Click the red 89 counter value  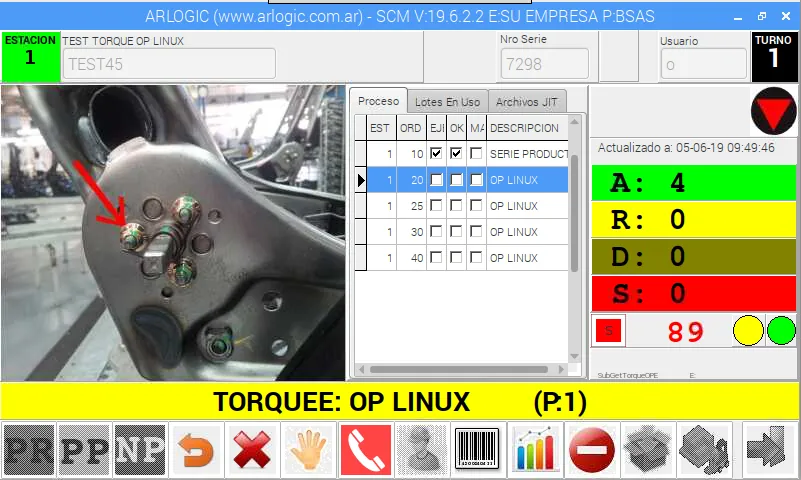(x=686, y=332)
